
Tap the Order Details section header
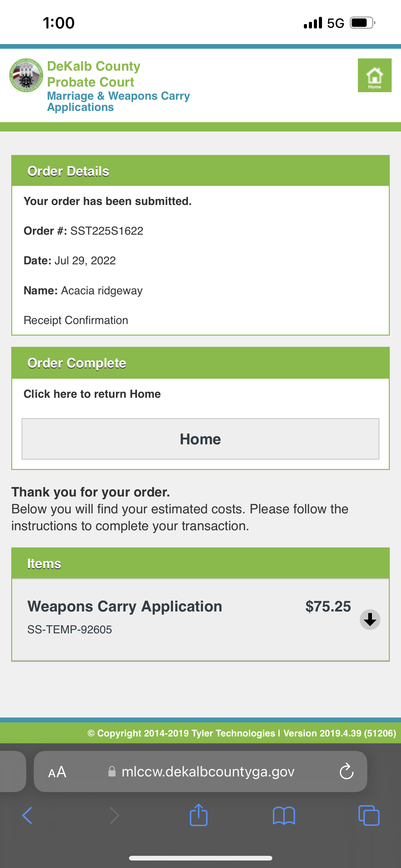point(200,171)
